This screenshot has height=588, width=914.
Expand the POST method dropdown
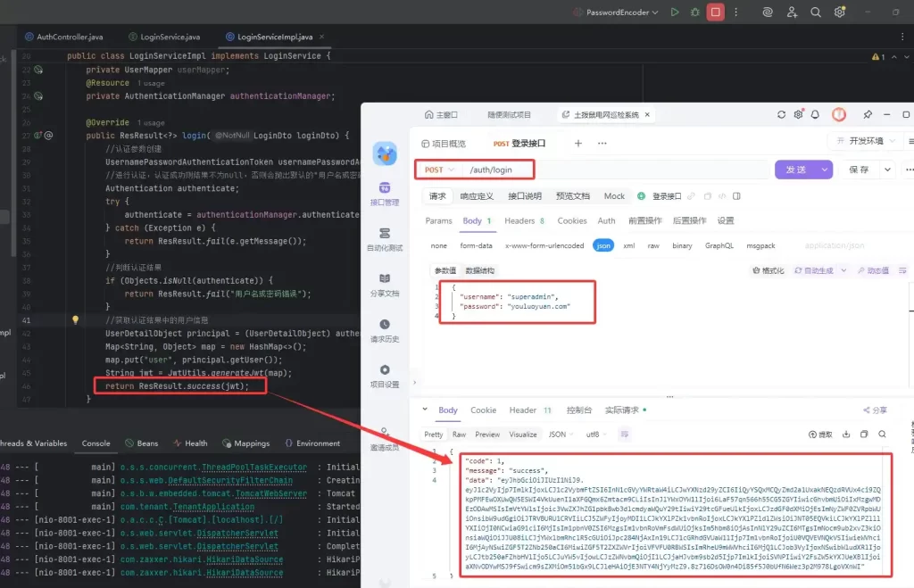440,170
